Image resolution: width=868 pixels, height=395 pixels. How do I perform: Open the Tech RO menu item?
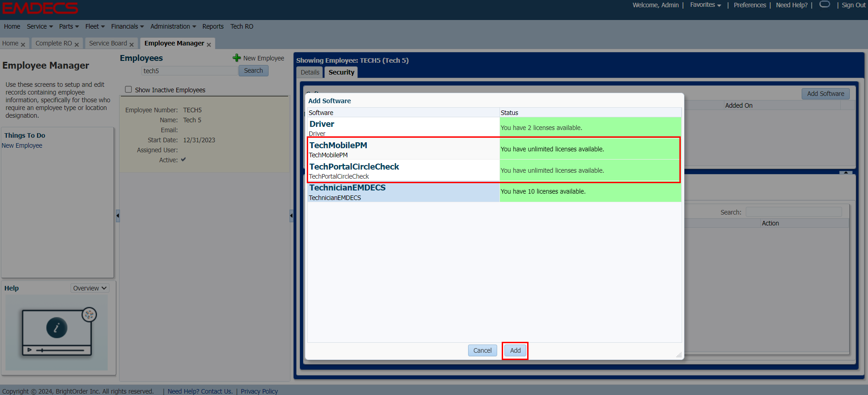tap(242, 26)
